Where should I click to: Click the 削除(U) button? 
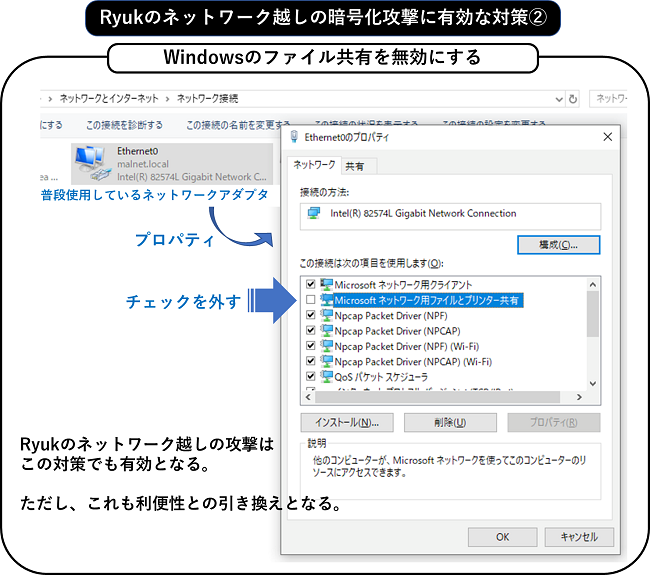point(450,422)
